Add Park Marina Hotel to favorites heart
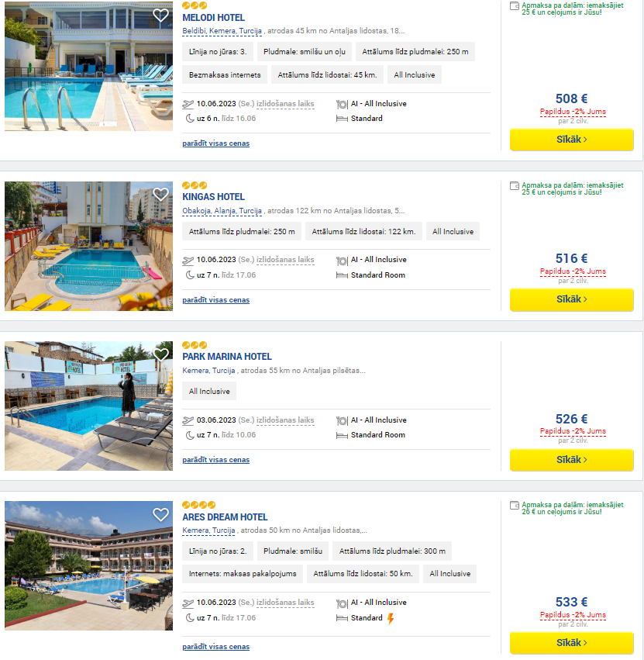Screen dimensions: 644x660 tap(160, 354)
